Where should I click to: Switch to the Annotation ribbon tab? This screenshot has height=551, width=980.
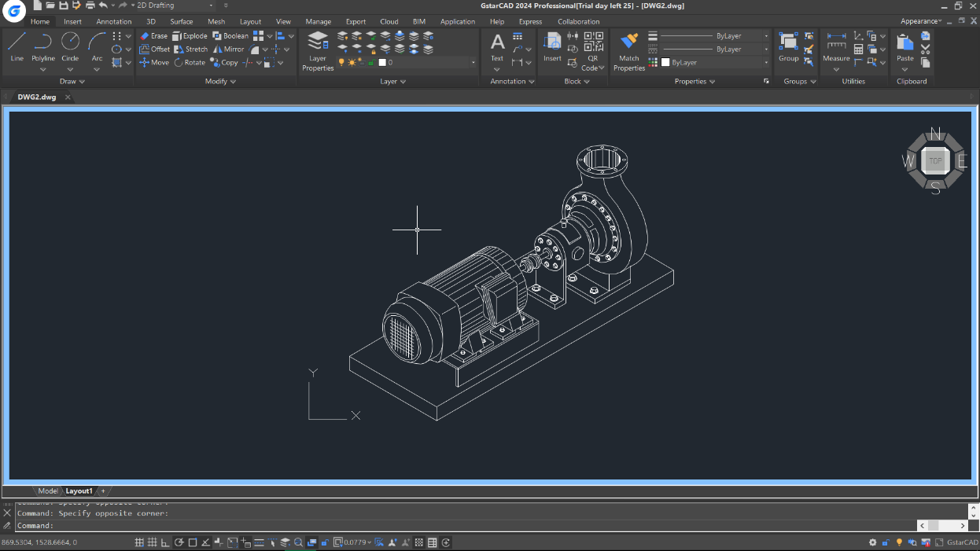tap(114, 22)
